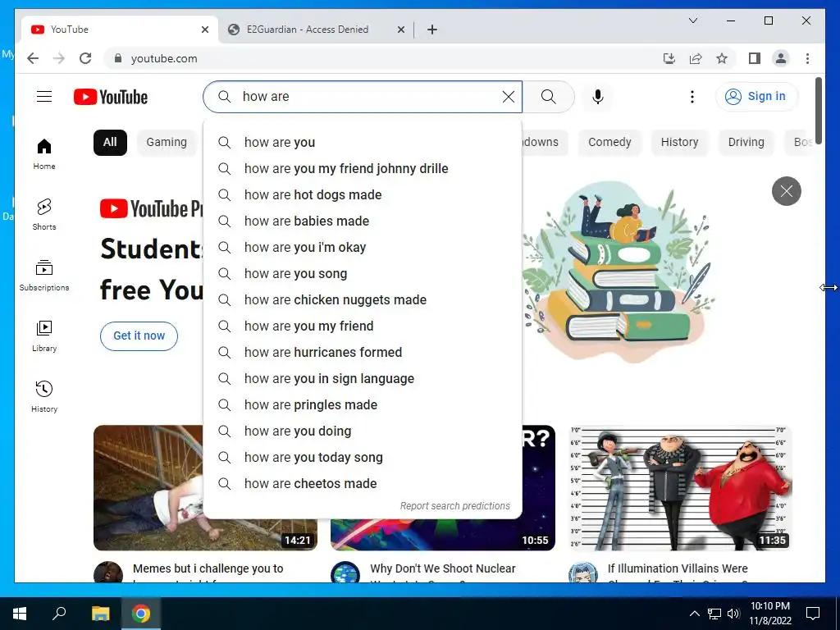Click the YouTube logo
Screen dimensions: 840x630
click(x=111, y=97)
